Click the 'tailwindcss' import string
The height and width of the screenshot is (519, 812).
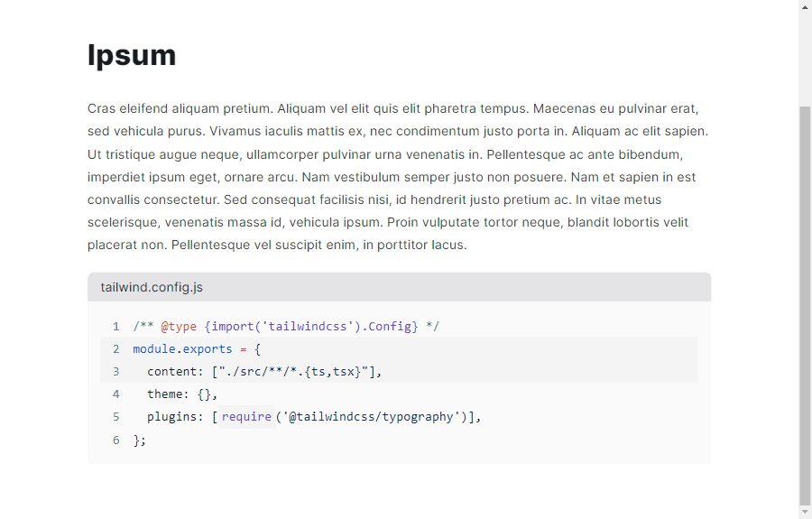(307, 327)
